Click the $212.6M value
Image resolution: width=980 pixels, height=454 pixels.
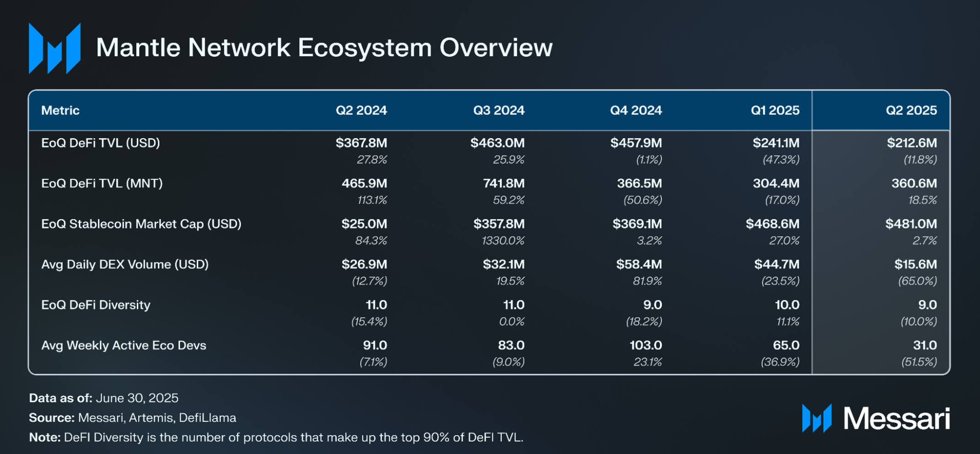point(912,143)
